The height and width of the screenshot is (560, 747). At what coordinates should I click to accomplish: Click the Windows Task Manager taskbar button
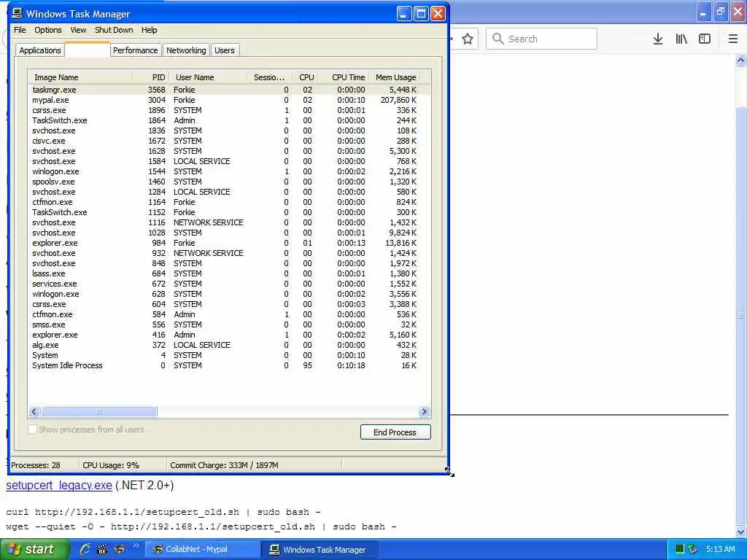[x=320, y=549]
